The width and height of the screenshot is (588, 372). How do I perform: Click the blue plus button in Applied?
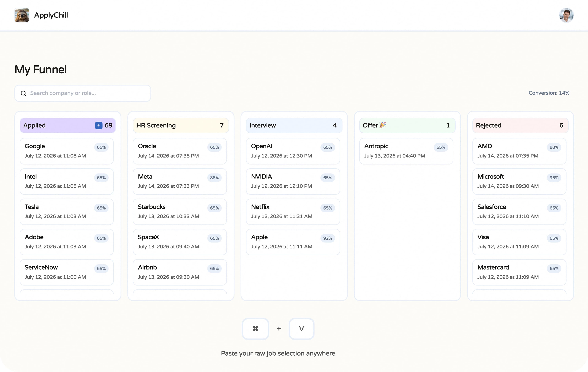(99, 125)
